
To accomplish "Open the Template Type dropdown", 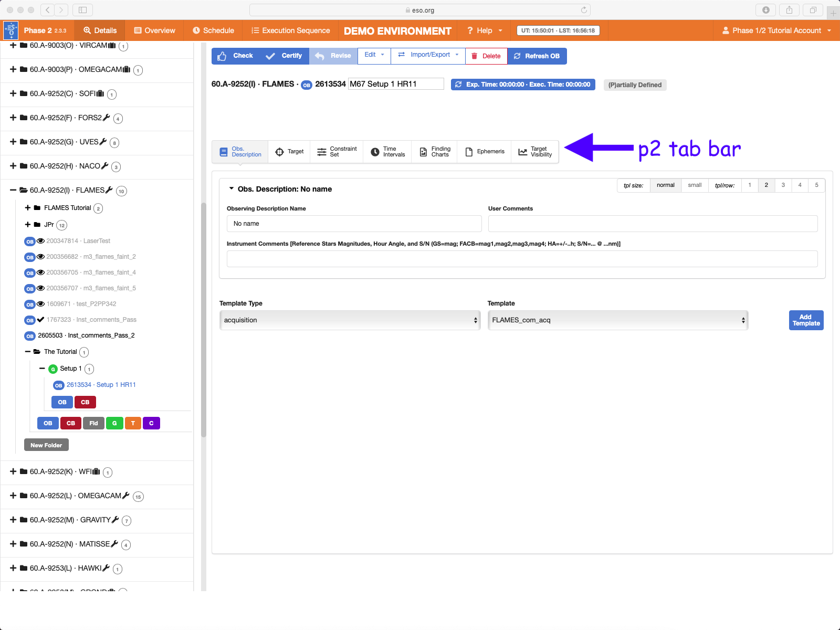I will [x=350, y=320].
